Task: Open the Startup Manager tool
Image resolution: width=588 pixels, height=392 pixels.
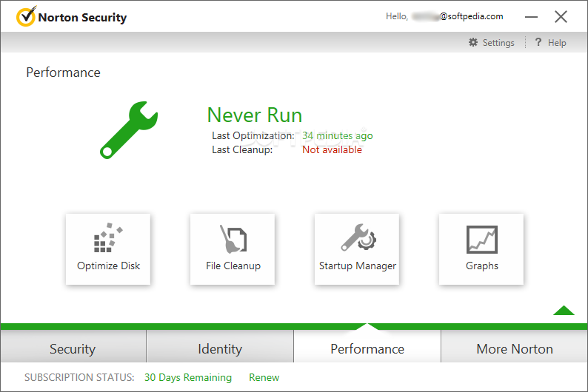Action: [357, 249]
